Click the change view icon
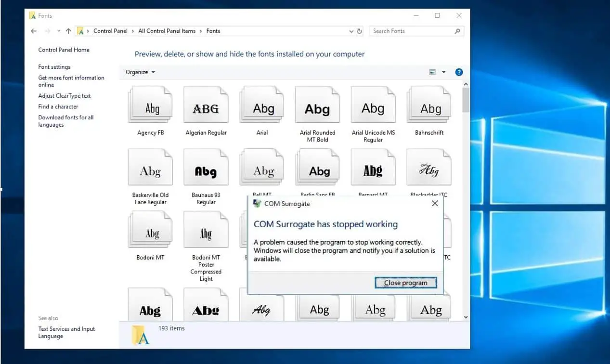The image size is (610, 364). pyautogui.click(x=432, y=72)
